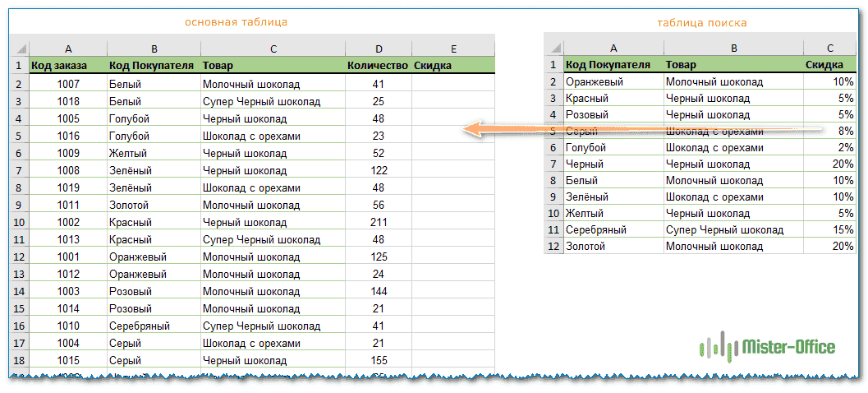This screenshot has height=393, width=868.
Task: Select 'Черный' buyer cell in lookup table
Action: pos(613,164)
